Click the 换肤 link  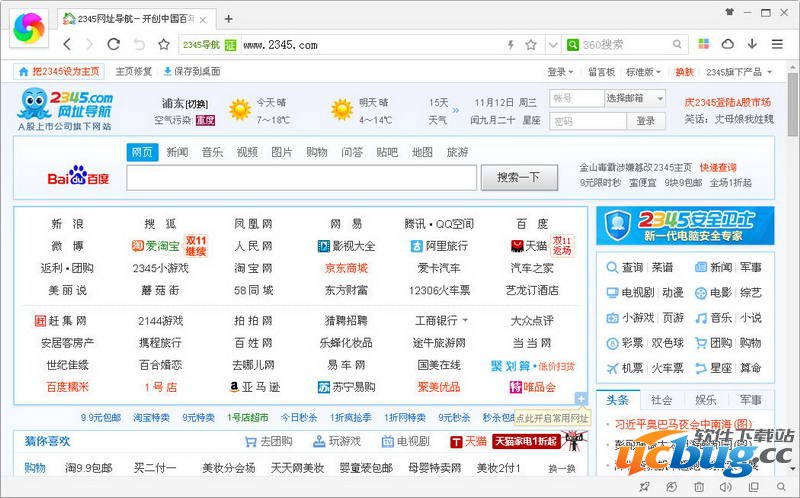[684, 72]
